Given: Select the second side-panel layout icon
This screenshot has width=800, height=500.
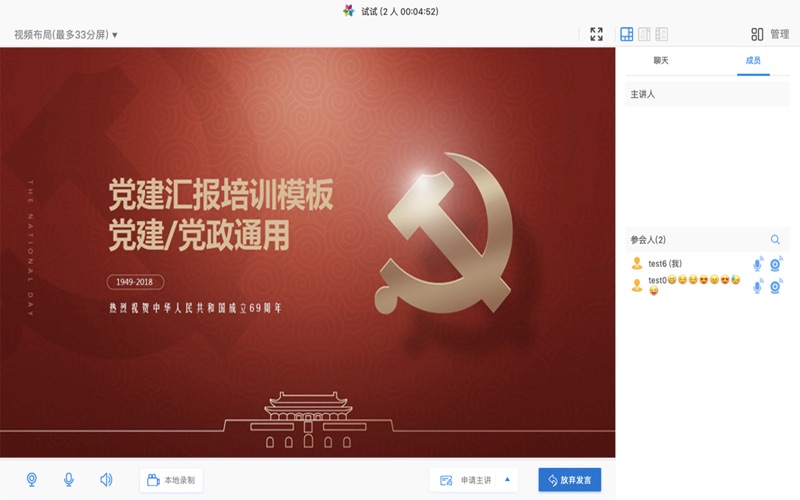Looking at the screenshot, I should pos(644,34).
